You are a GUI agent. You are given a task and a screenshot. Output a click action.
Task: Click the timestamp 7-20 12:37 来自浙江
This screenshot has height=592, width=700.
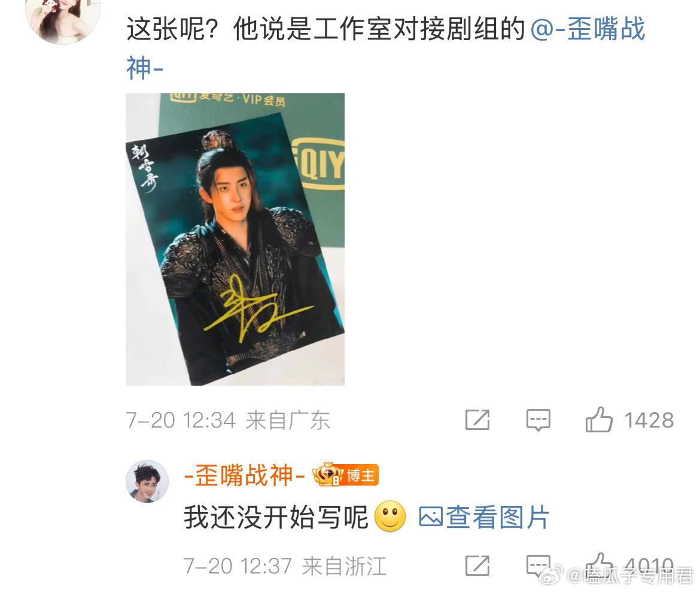(x=285, y=566)
